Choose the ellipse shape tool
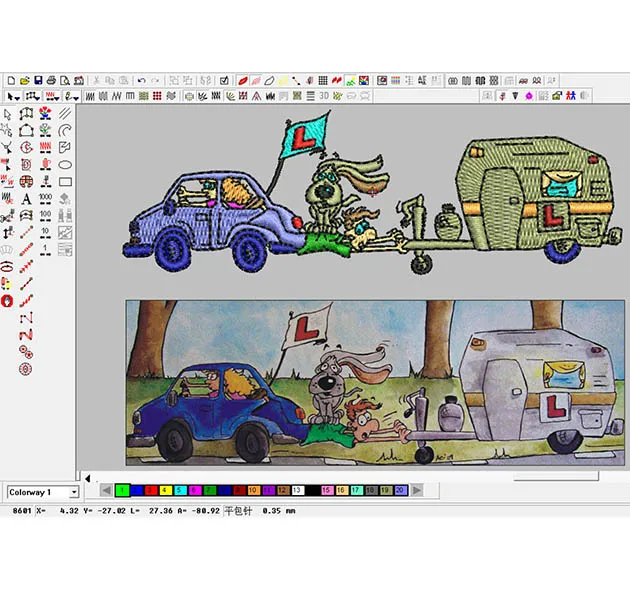630x591 pixels. (x=65, y=164)
